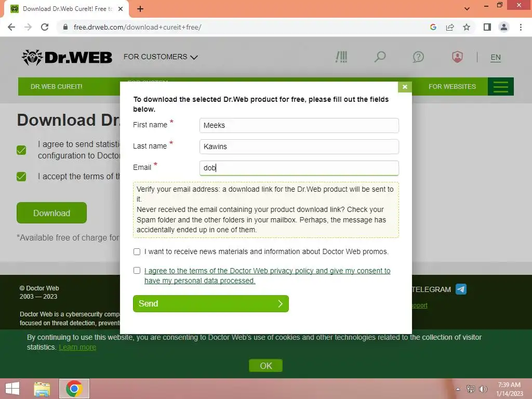Open the barcode serial number icon
Image resolution: width=532 pixels, height=399 pixels.
pos(341,57)
